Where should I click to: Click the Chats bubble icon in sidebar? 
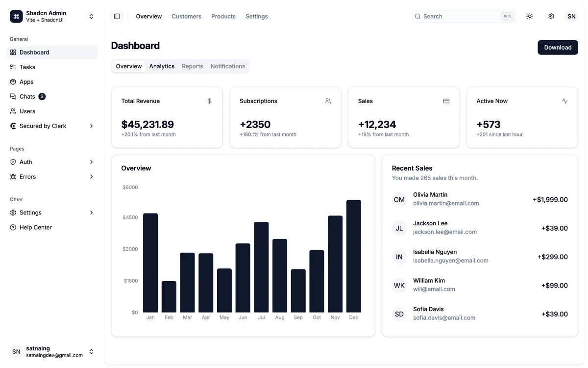pos(13,97)
